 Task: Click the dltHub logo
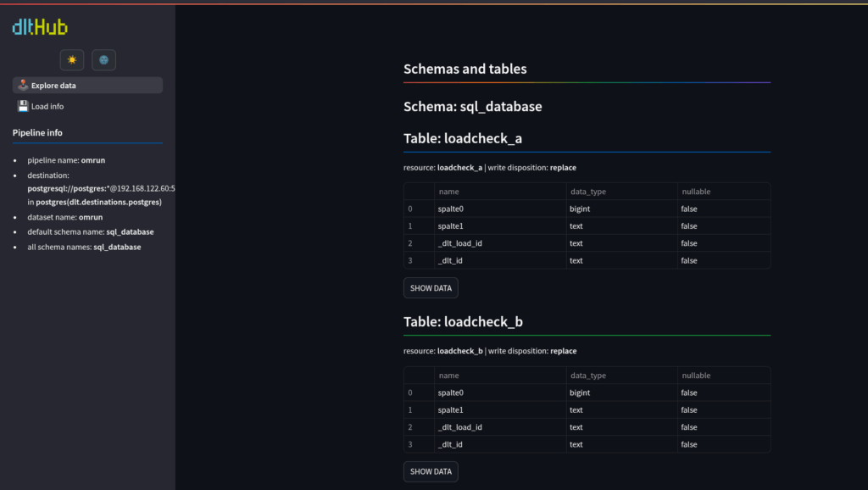pos(40,26)
